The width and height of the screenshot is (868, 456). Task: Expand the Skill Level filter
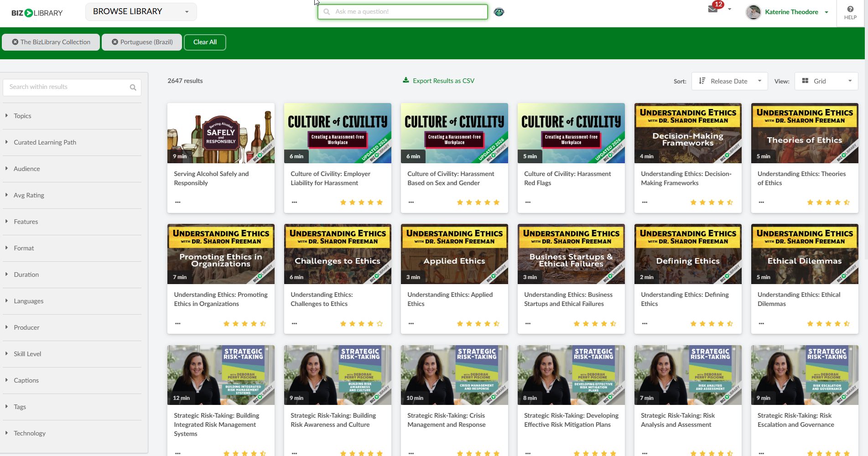(x=72, y=354)
